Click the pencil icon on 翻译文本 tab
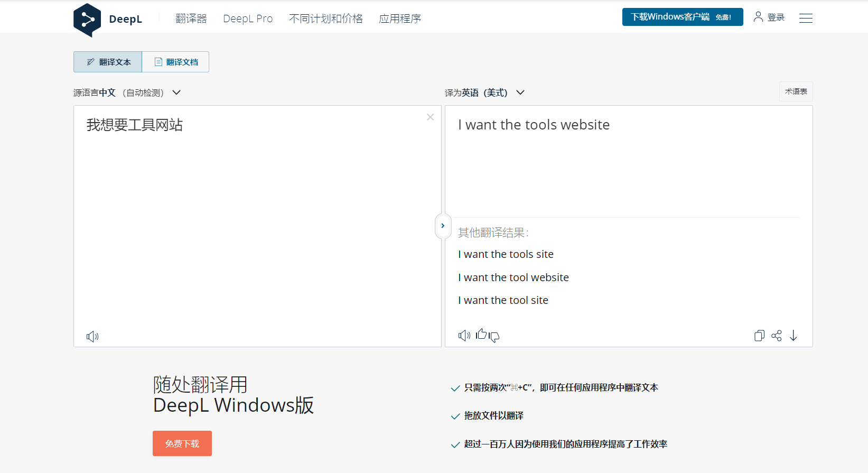The width and height of the screenshot is (868, 473). pos(90,62)
